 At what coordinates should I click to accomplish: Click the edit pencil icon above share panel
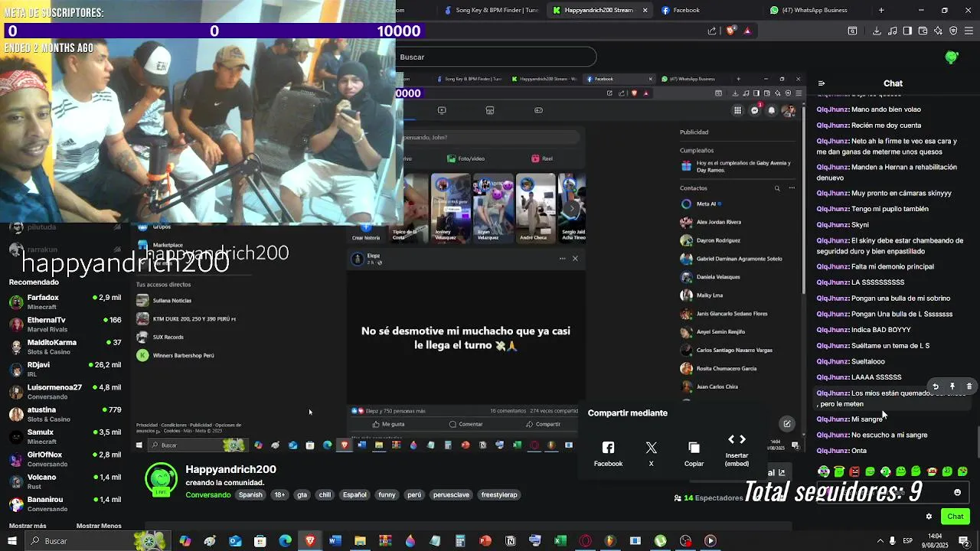coord(786,423)
